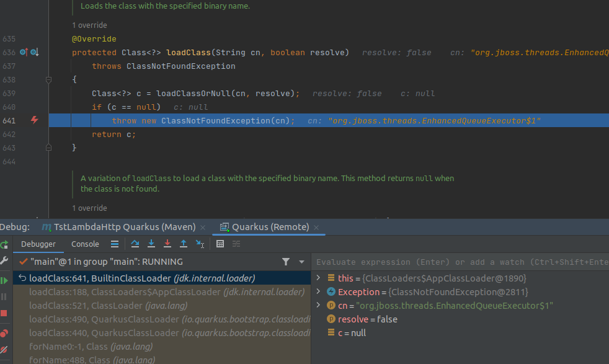609x364 pixels.
Task: Select frame loadClass:188, ClassLoaders$AppClassLoader
Action: pos(162,291)
